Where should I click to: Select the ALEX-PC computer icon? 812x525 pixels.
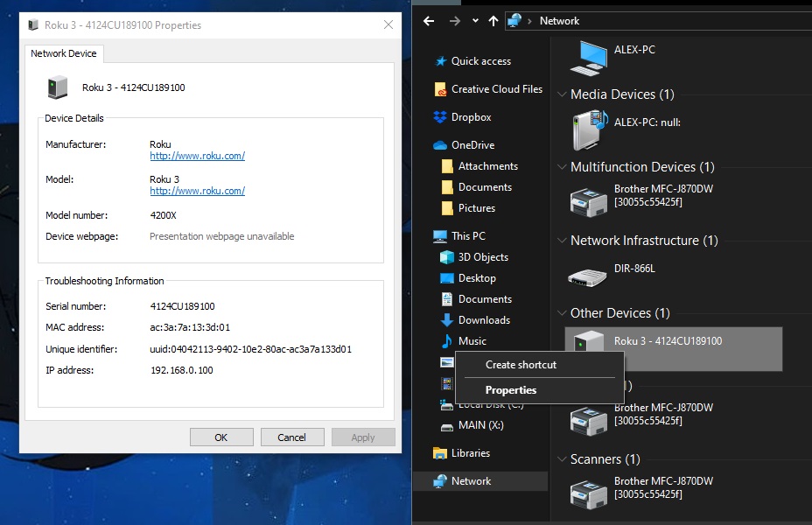click(x=589, y=58)
